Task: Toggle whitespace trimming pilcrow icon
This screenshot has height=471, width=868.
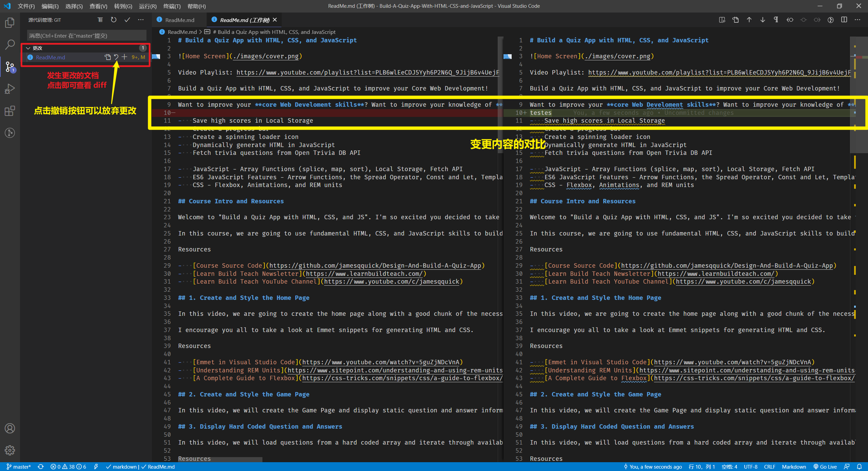Action: [x=776, y=20]
